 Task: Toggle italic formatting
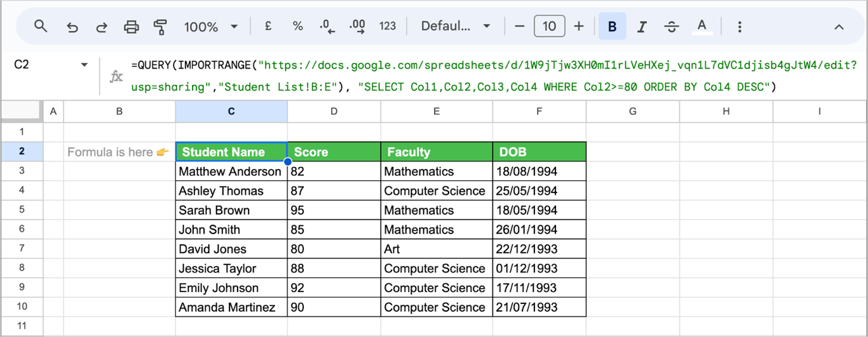click(x=642, y=27)
